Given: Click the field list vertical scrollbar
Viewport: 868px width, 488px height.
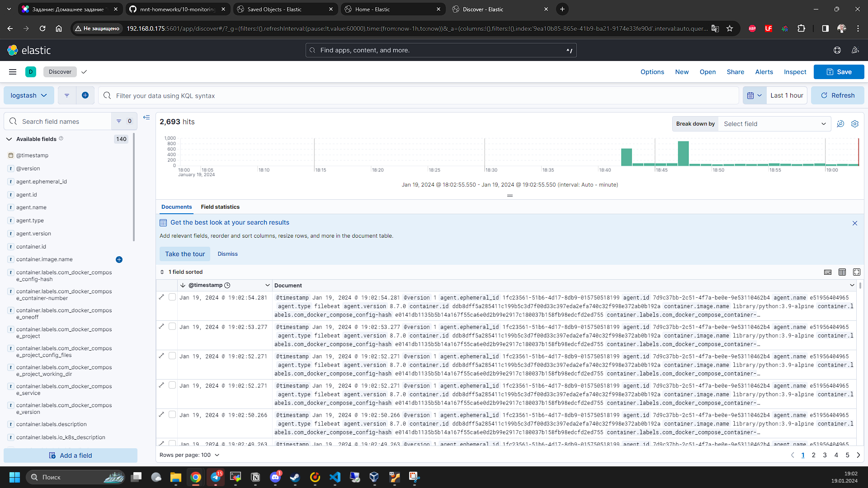Looking at the screenshot, I should click(x=134, y=187).
